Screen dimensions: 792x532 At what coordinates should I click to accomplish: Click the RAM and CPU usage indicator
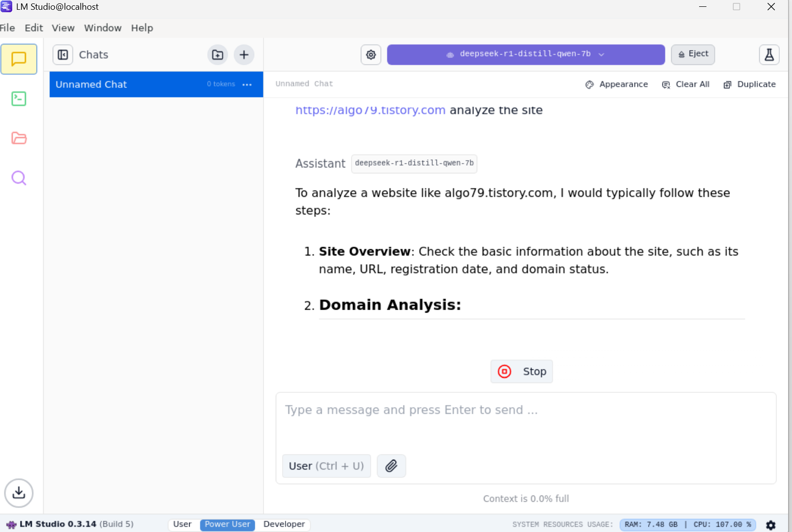point(688,525)
